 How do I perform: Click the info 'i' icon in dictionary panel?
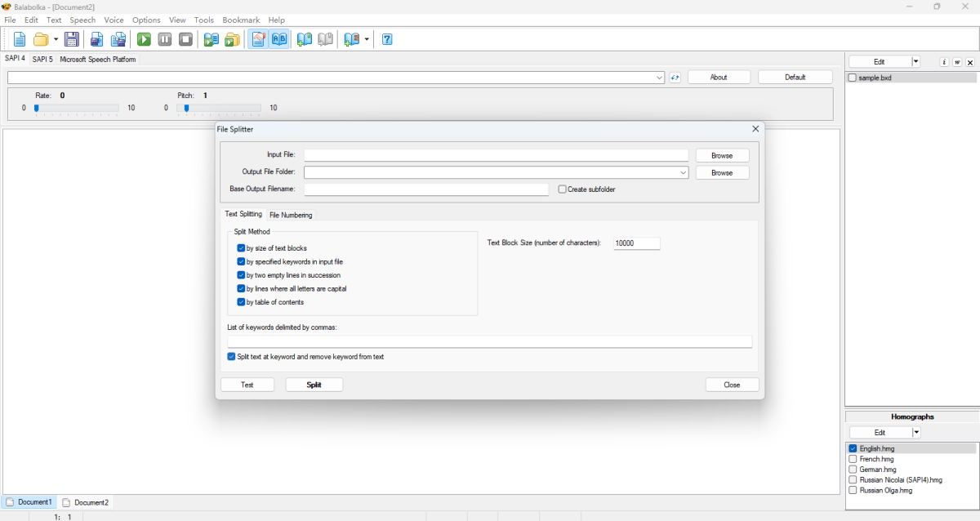944,62
